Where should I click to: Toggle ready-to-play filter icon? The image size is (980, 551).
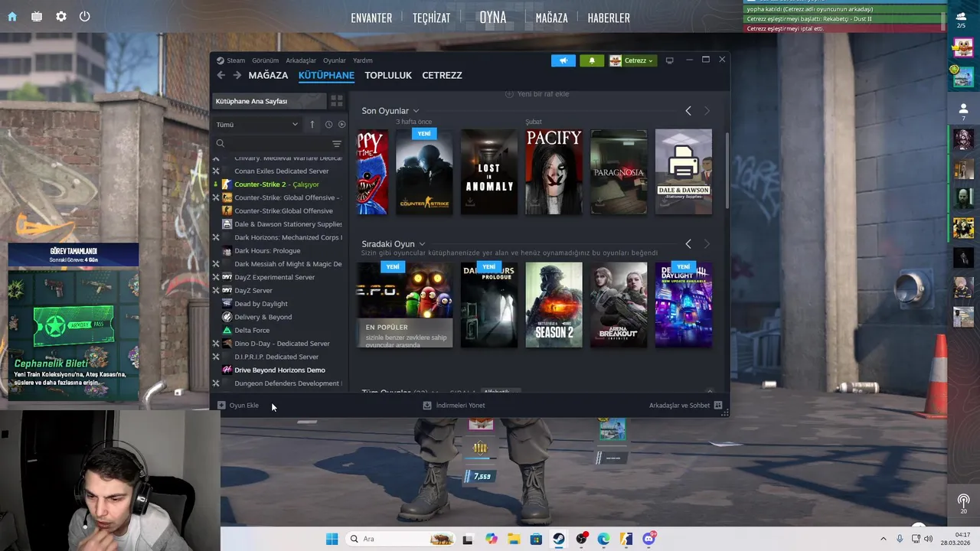341,124
